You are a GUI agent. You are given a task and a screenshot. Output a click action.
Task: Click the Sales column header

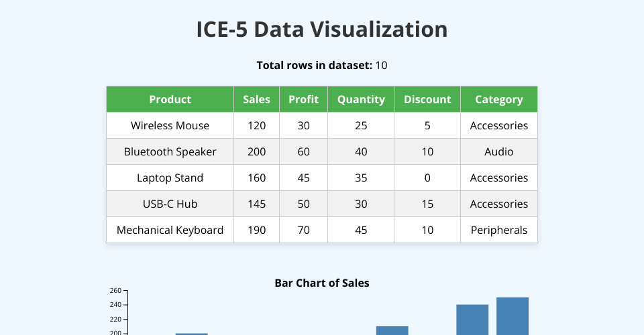[x=256, y=99]
